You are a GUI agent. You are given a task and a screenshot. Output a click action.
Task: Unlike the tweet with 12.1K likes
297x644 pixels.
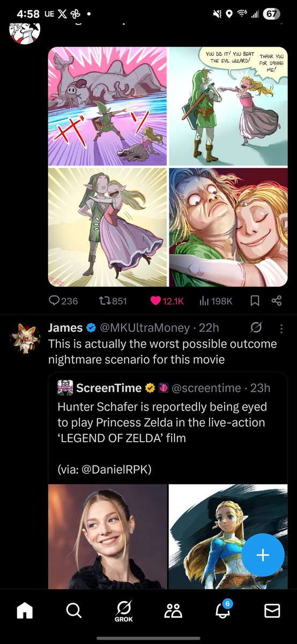[167, 301]
